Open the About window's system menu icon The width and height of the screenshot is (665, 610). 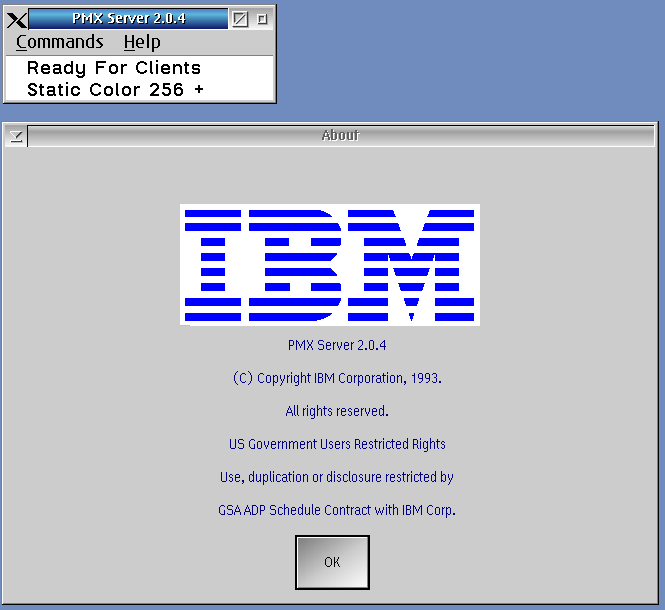click(16, 136)
